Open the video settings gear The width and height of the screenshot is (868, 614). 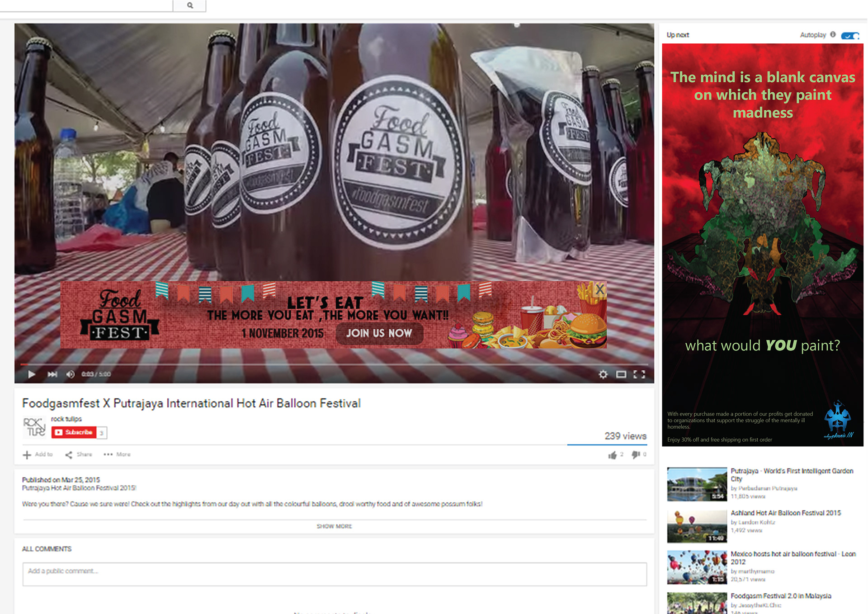click(x=603, y=374)
